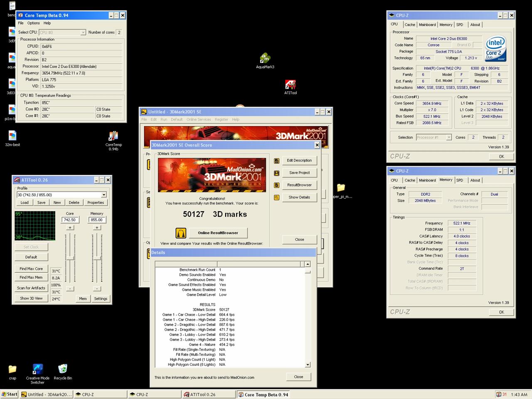Open the Run menu in 3DMark2001 SE
The height and width of the screenshot is (399, 532).
click(x=164, y=119)
